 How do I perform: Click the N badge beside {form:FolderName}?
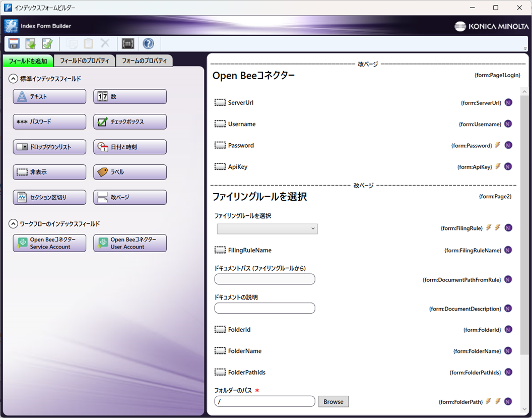[x=508, y=350]
